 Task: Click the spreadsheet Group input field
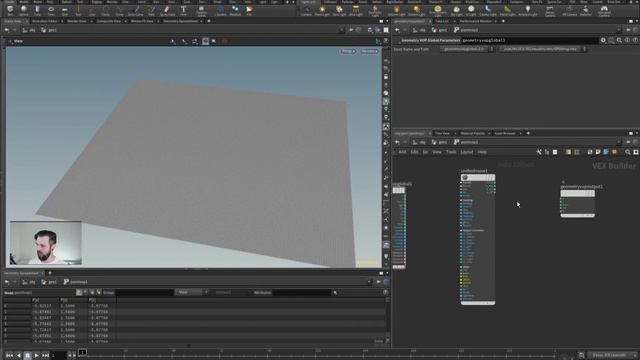tap(144, 292)
